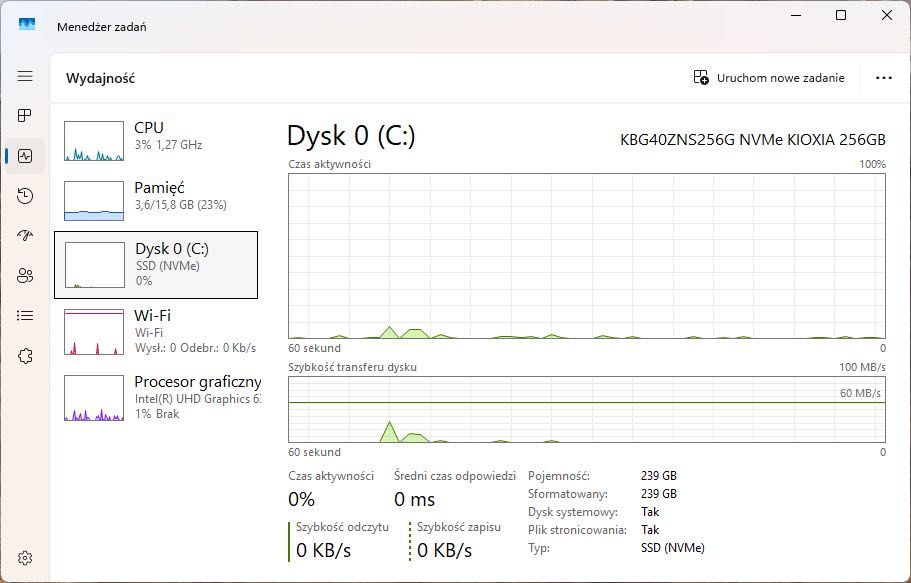
Task: Select the CPU performance item
Action: [x=156, y=140]
